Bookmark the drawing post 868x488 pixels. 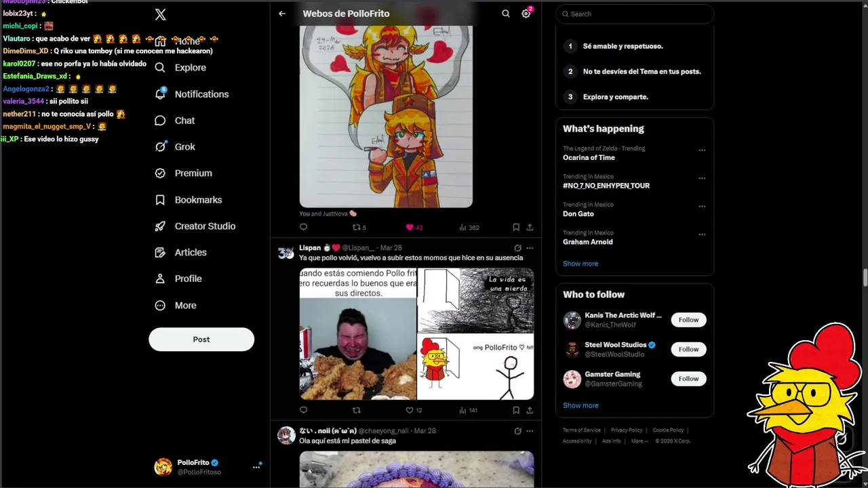(516, 228)
